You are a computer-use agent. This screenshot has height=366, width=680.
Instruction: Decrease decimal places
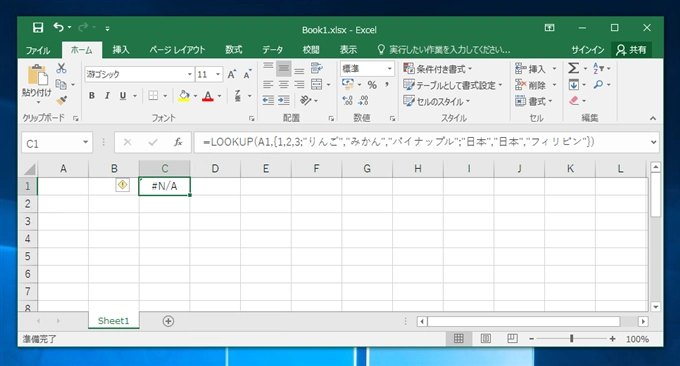coord(363,101)
